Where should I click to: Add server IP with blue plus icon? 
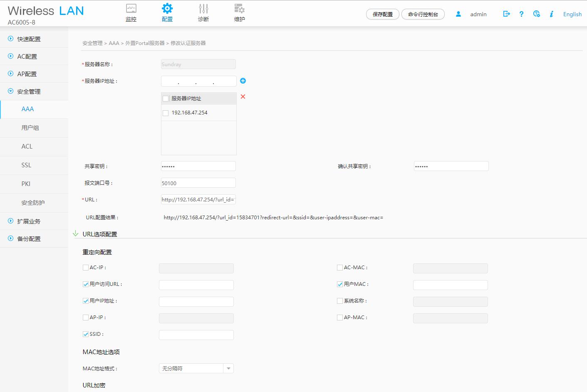[243, 81]
